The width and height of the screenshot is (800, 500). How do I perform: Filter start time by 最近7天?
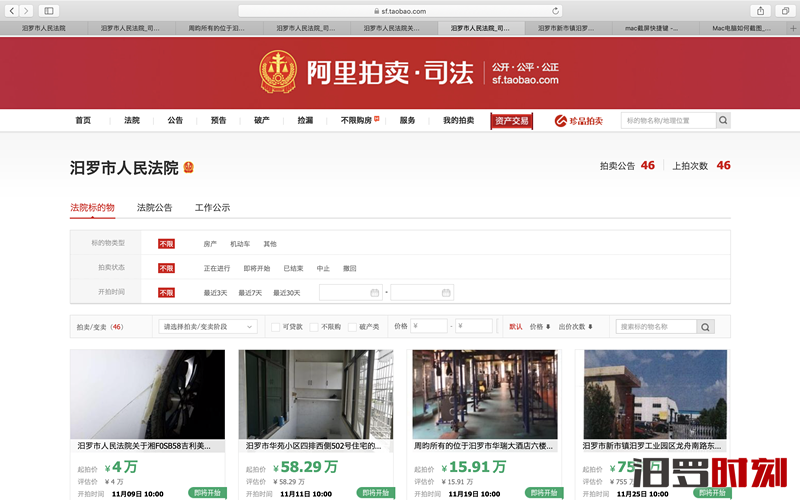[250, 293]
